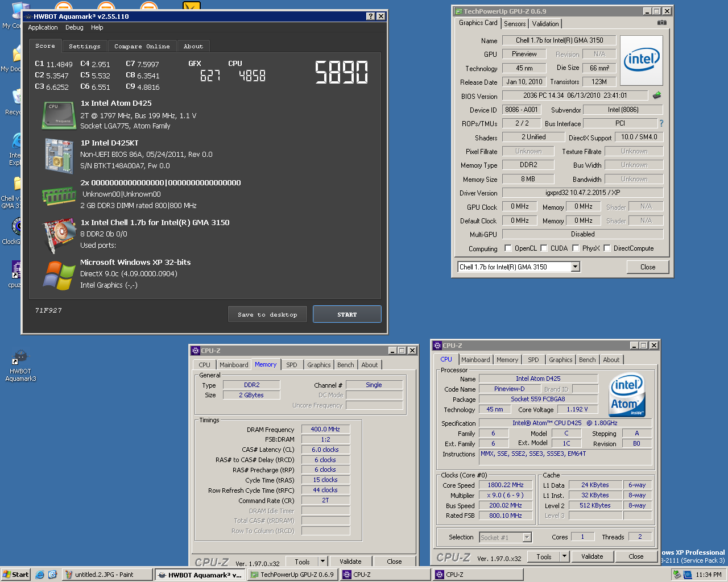Viewport: 728px width, 582px height.
Task: Click the Core Speed value 1800.22 MHz
Action: (506, 485)
